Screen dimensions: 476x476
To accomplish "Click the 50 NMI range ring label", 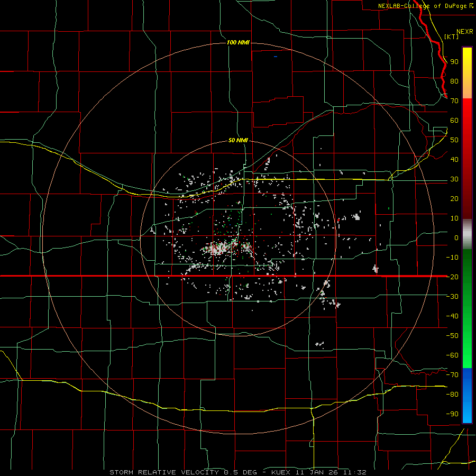I will point(238,140).
